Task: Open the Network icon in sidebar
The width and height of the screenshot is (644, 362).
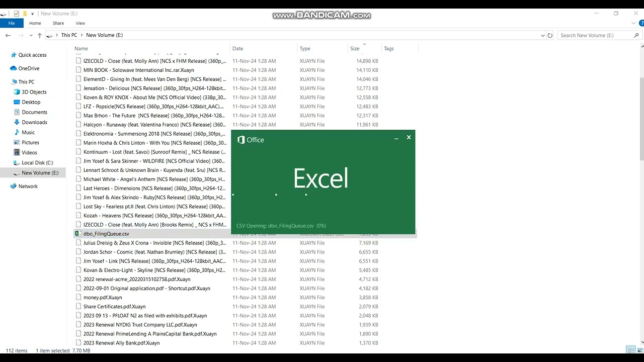Action: pos(14,186)
